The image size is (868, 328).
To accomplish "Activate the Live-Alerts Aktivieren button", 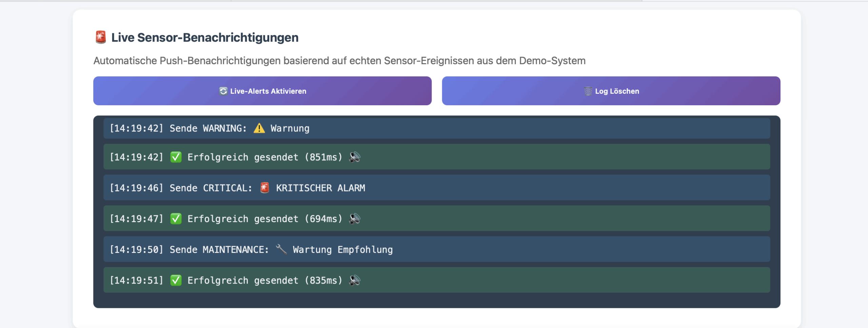I will (x=262, y=91).
